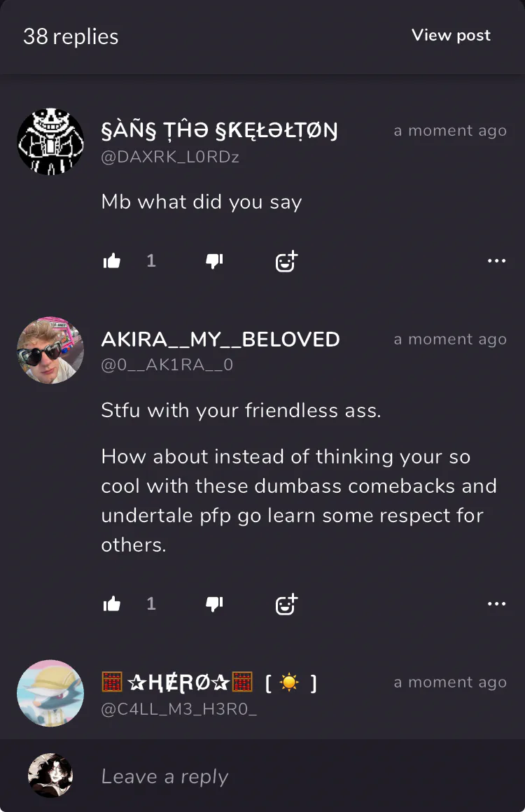Click View post link

[451, 35]
